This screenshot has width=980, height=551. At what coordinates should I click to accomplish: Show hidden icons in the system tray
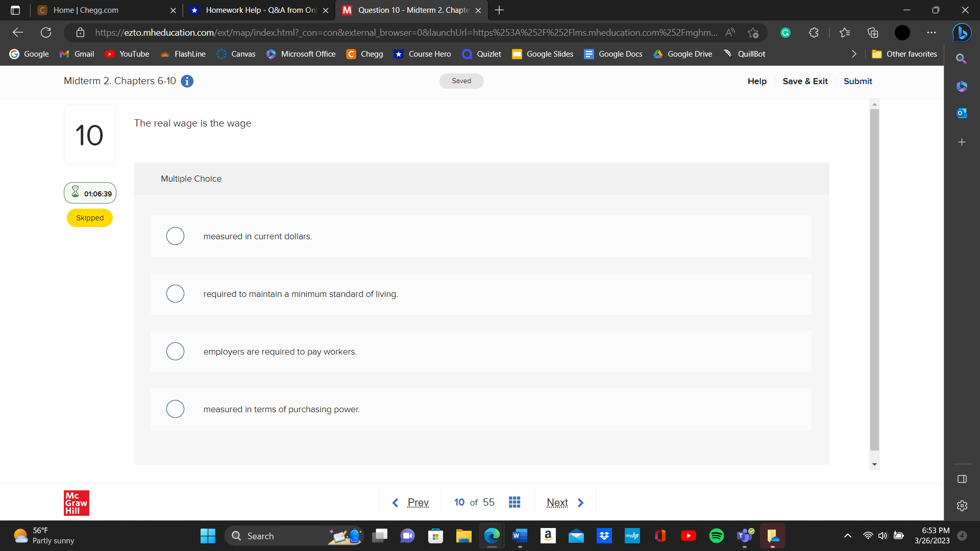pyautogui.click(x=848, y=536)
